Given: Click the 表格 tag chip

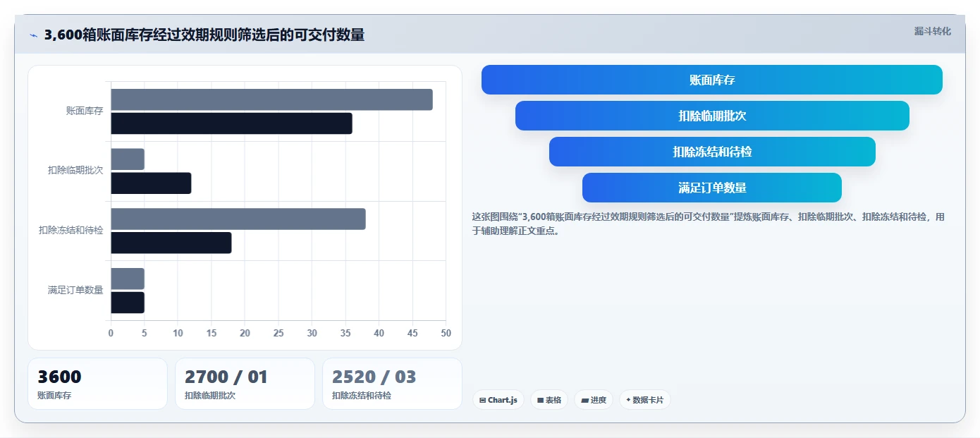Looking at the screenshot, I should 549,400.
